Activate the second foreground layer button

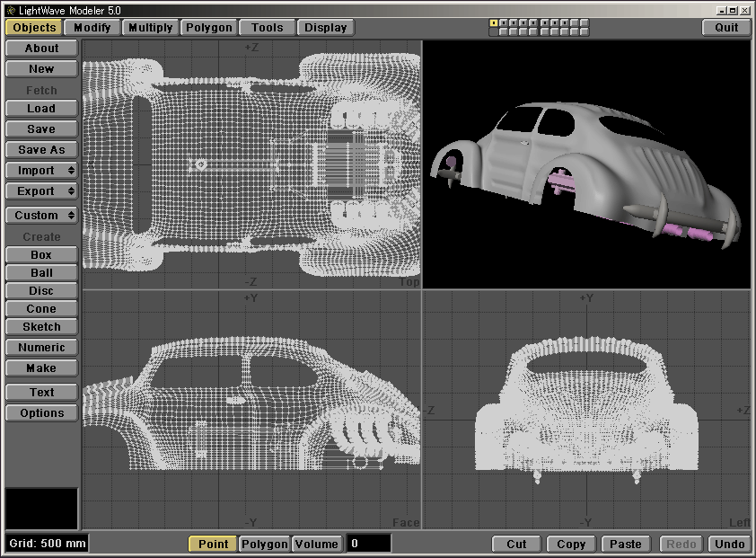tap(504, 22)
